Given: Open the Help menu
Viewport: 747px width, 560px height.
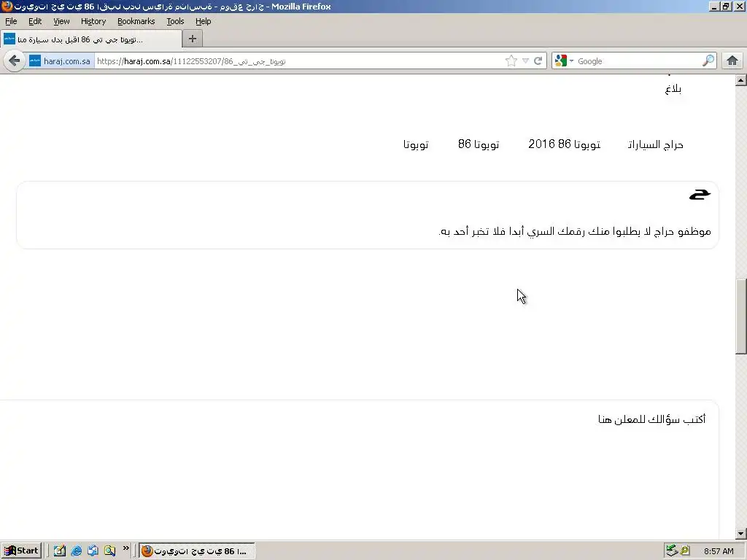Looking at the screenshot, I should coord(204,21).
